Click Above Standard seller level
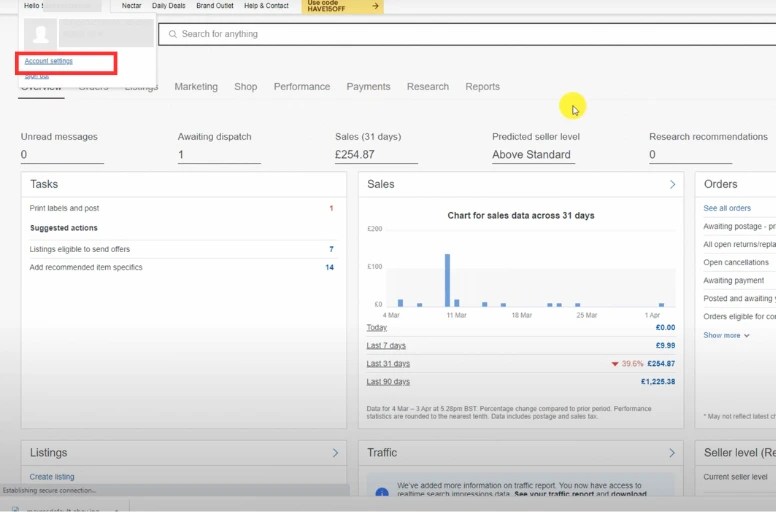The image size is (776, 512). (531, 155)
